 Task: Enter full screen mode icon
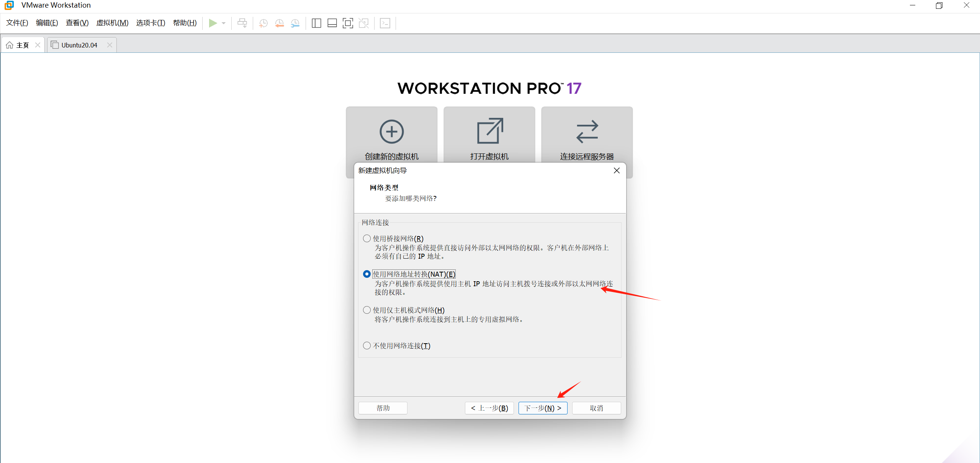pos(348,23)
